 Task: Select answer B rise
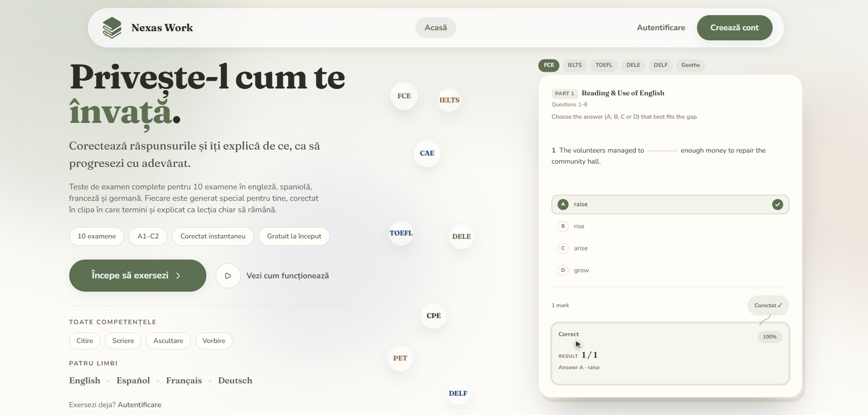tap(670, 226)
